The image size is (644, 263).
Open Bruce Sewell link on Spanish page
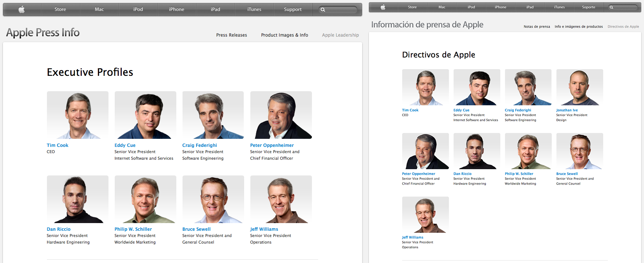pos(567,174)
